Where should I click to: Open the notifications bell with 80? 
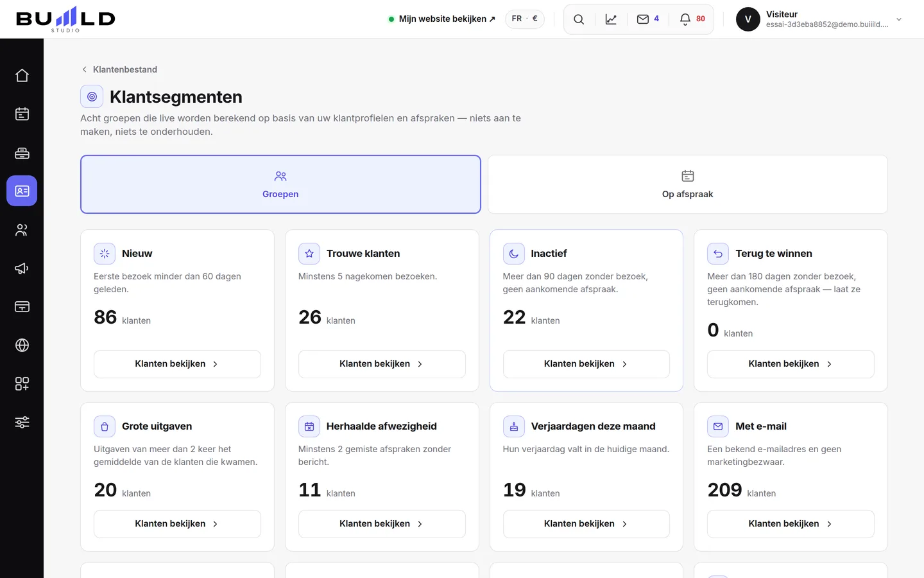[692, 19]
